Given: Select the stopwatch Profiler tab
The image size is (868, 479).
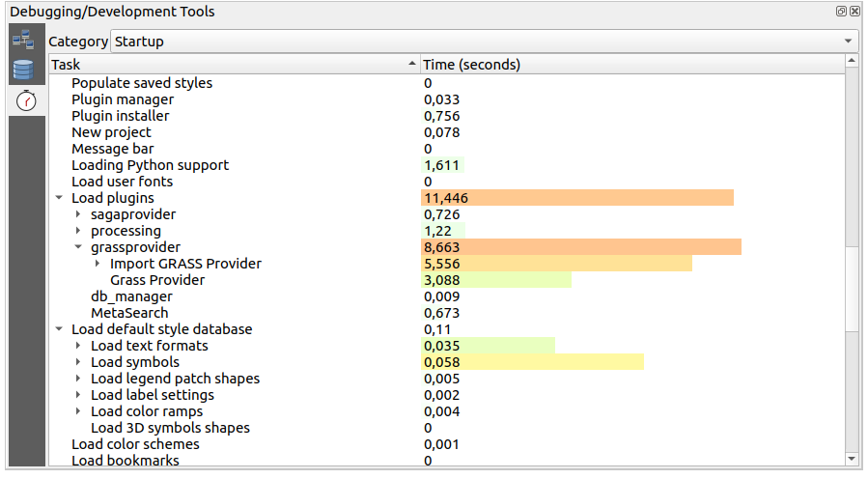Looking at the screenshot, I should 26,99.
